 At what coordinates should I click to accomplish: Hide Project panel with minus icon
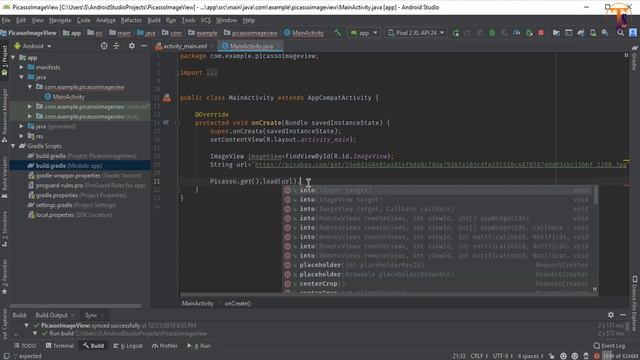click(x=144, y=46)
